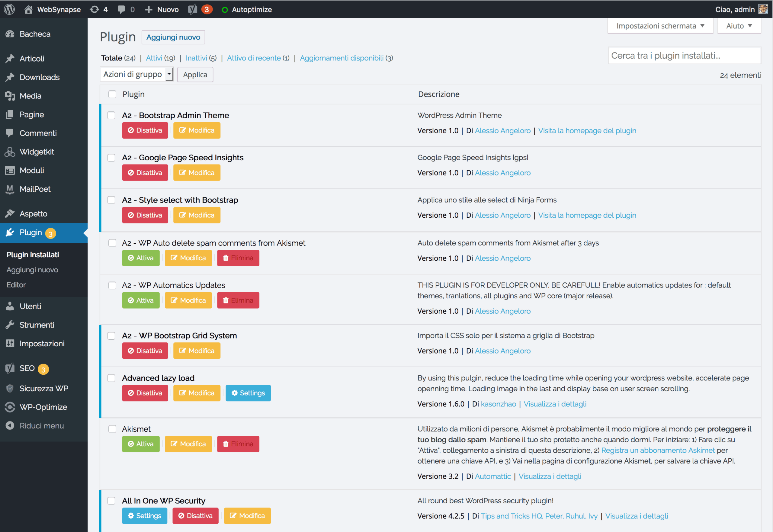This screenshot has width=773, height=532.
Task: Click the admin avatar thumbnail
Action: click(x=763, y=9)
